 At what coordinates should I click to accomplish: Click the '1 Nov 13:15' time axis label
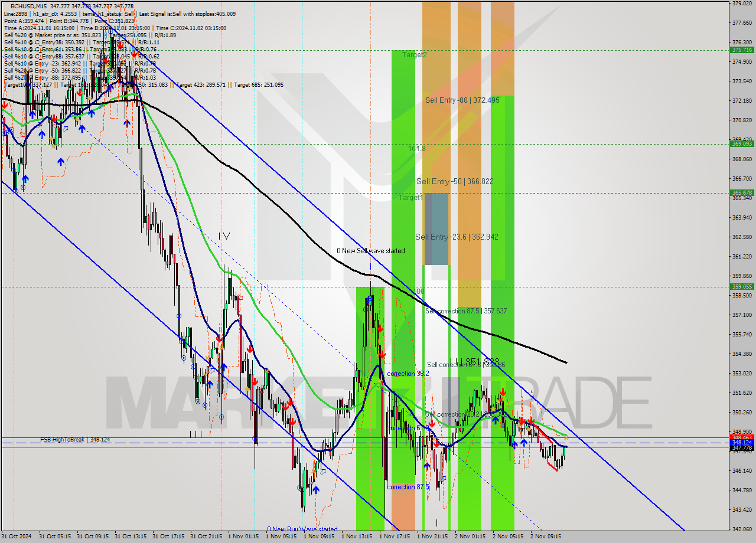point(357,537)
